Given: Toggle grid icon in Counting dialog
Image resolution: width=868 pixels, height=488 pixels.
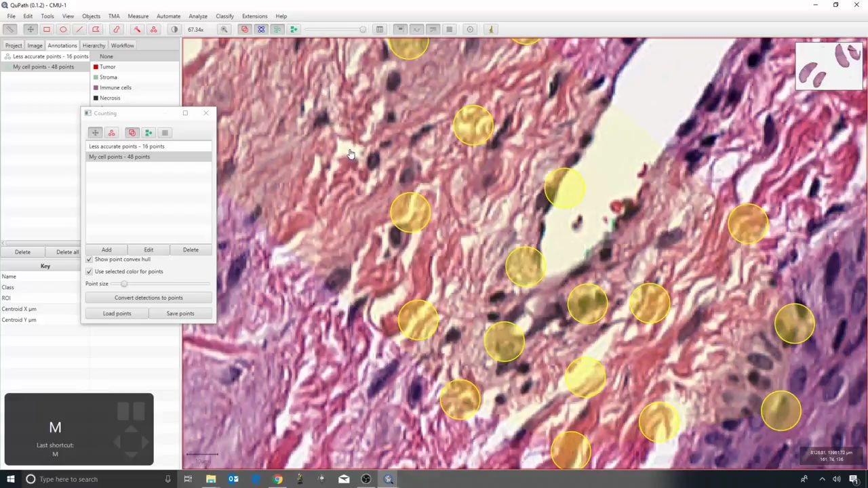Looking at the screenshot, I should [x=165, y=132].
